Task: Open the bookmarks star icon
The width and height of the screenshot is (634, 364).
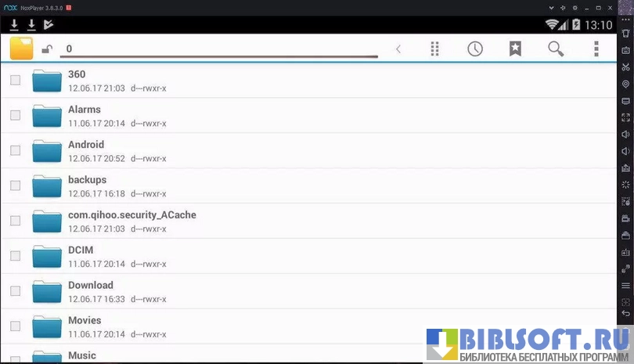Action: point(515,49)
